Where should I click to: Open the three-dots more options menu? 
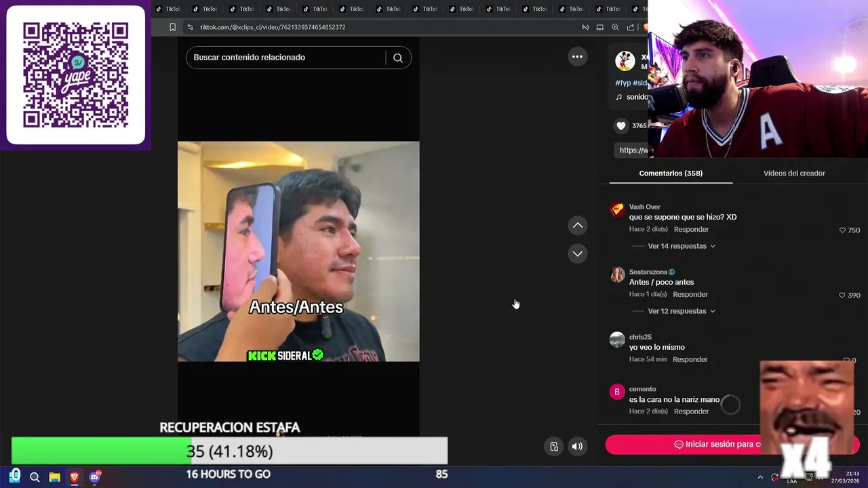[577, 57]
